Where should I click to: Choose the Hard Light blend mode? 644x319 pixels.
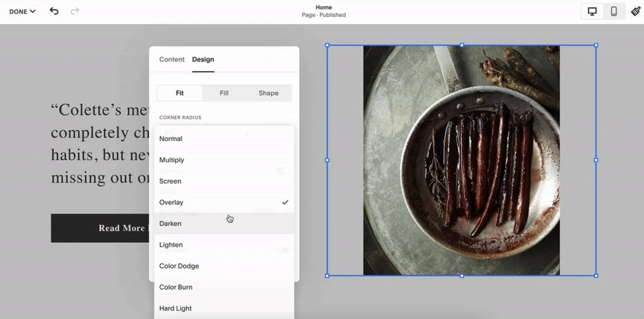click(x=175, y=308)
